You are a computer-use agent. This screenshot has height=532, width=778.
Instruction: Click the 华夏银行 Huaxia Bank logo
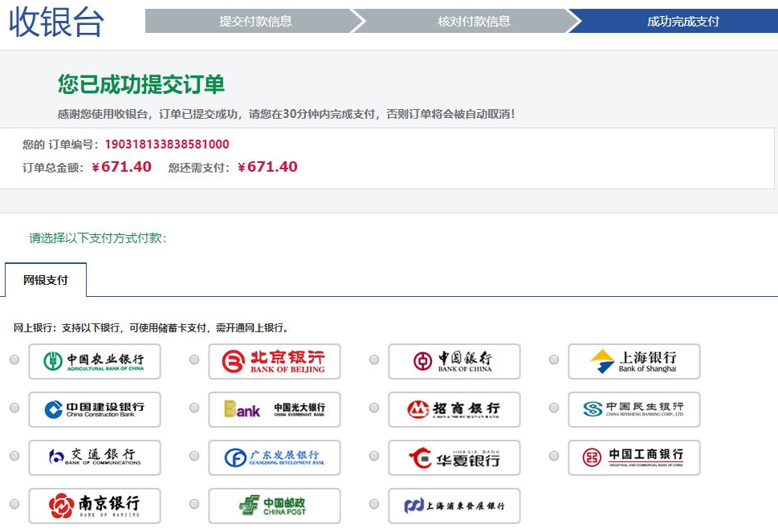[x=454, y=457]
